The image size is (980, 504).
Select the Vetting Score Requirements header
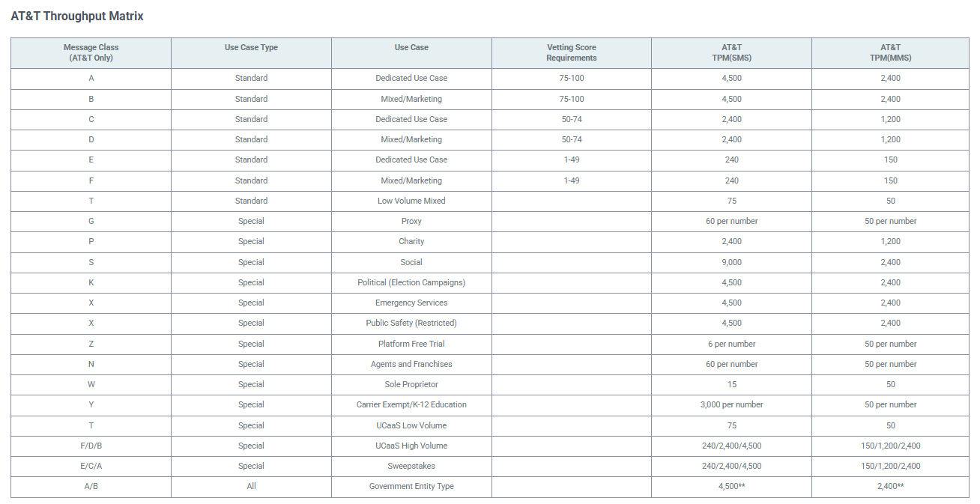571,52
